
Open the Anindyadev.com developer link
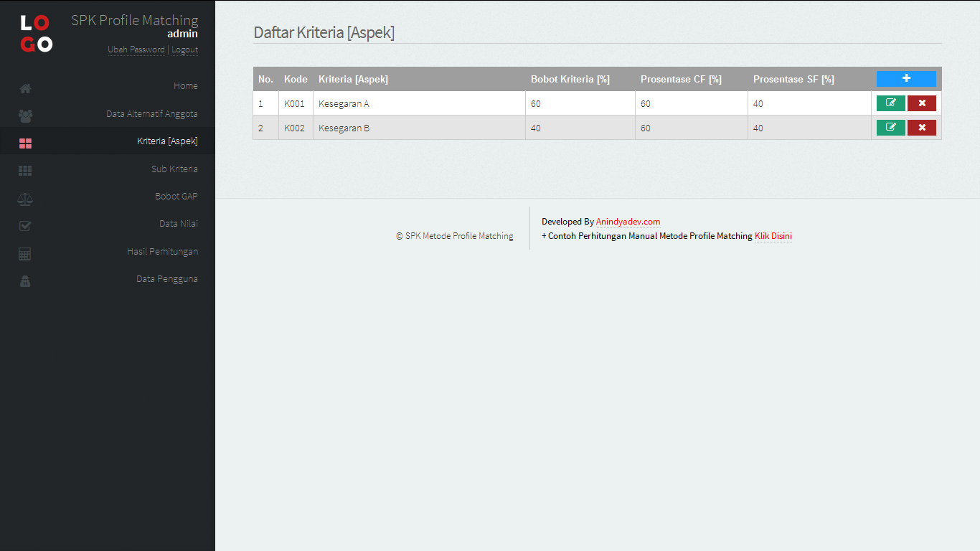[628, 222]
